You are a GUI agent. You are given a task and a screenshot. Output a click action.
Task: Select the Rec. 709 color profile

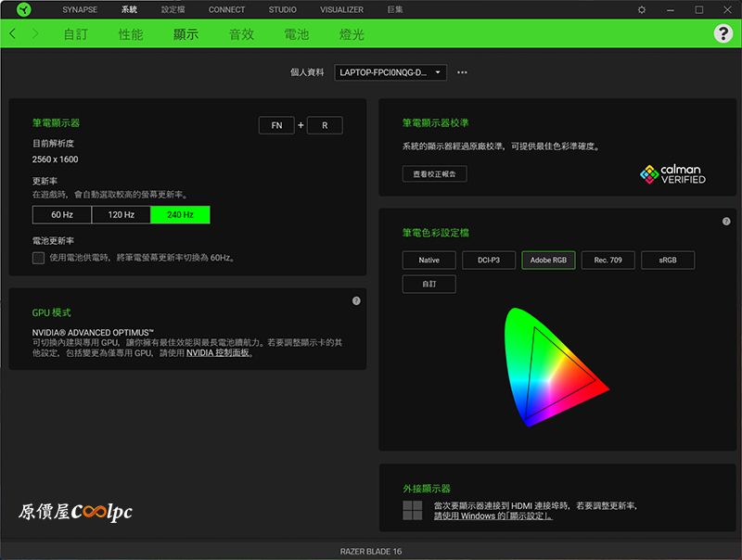608,261
